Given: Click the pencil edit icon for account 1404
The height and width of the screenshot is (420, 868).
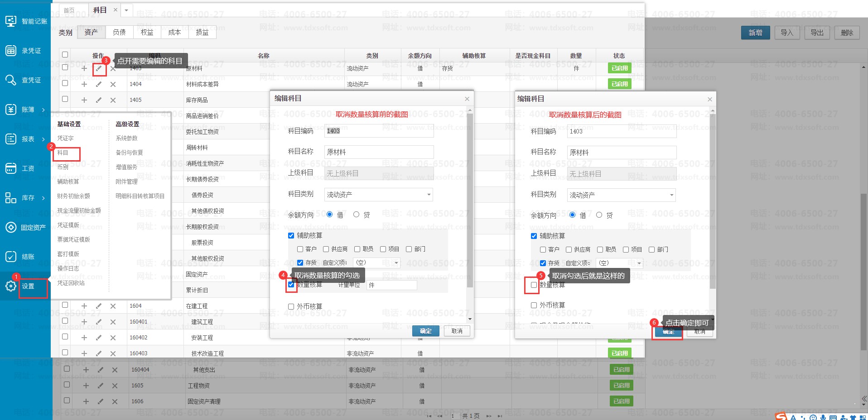Looking at the screenshot, I should coord(99,84).
